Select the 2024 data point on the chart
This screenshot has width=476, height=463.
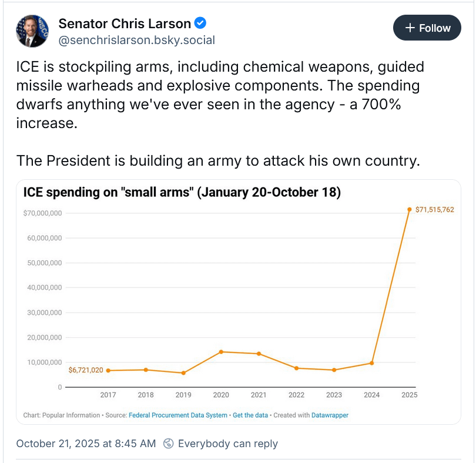372,363
